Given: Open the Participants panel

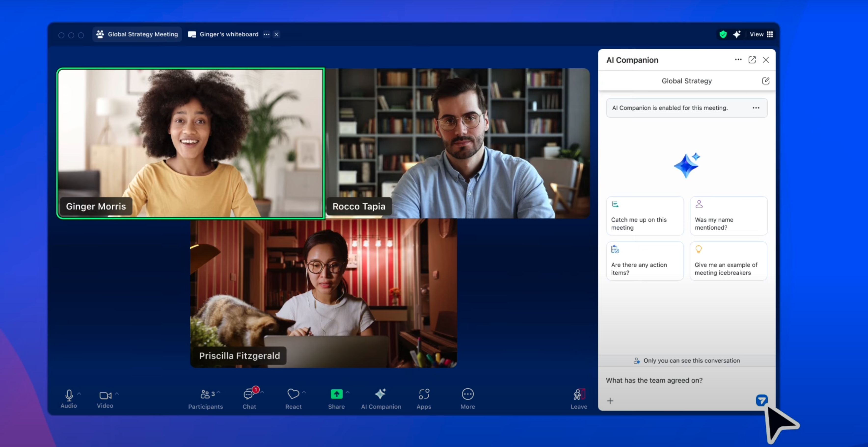Looking at the screenshot, I should coord(205,399).
